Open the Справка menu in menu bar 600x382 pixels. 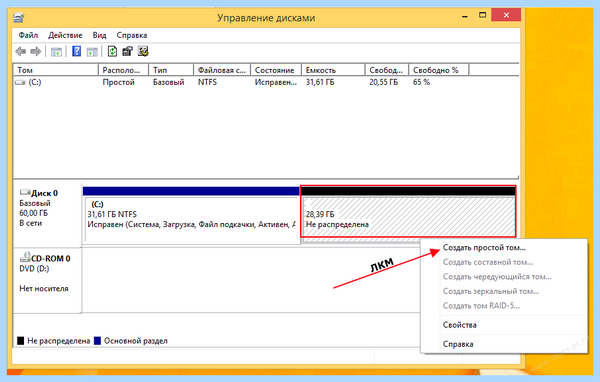pos(132,35)
